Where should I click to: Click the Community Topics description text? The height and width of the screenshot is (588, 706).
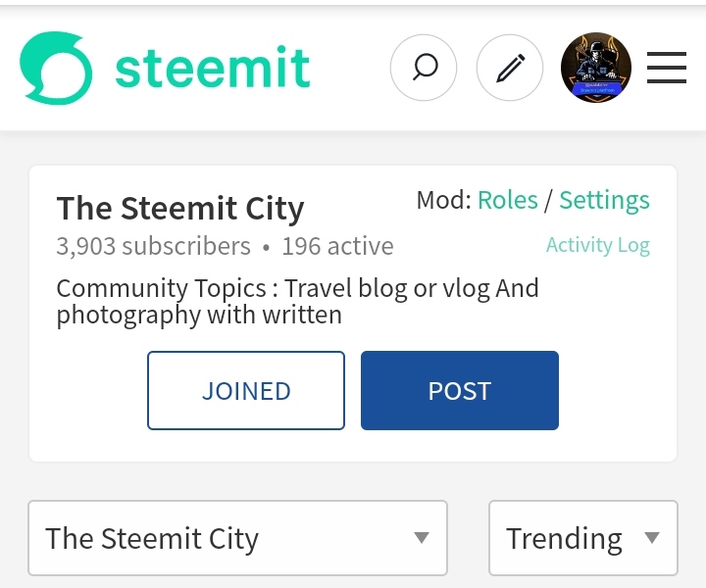coord(297,301)
